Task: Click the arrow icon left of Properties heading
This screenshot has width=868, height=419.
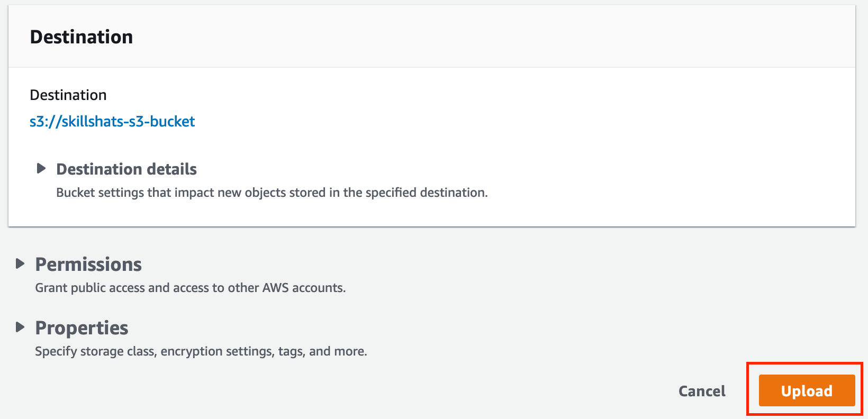Action: click(20, 327)
